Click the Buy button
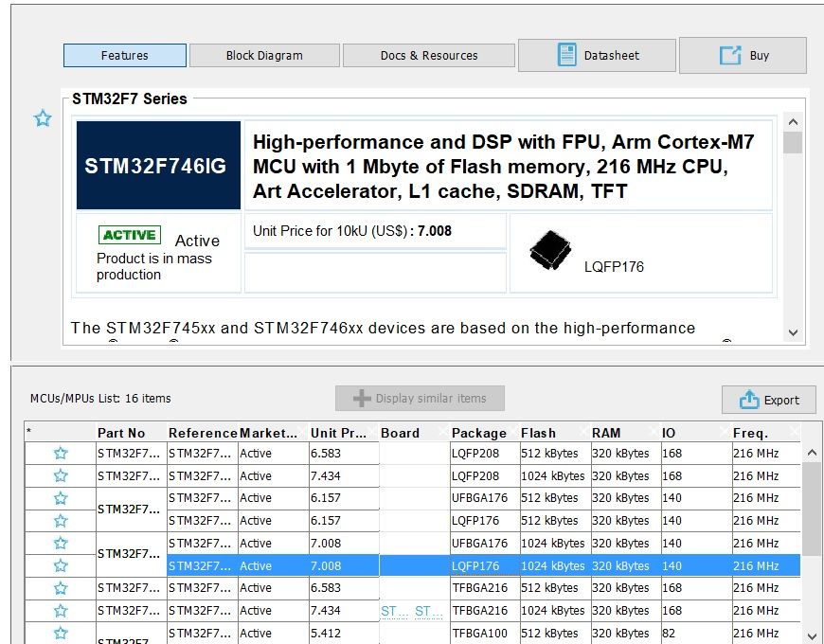This screenshot has height=644, width=824. (743, 55)
